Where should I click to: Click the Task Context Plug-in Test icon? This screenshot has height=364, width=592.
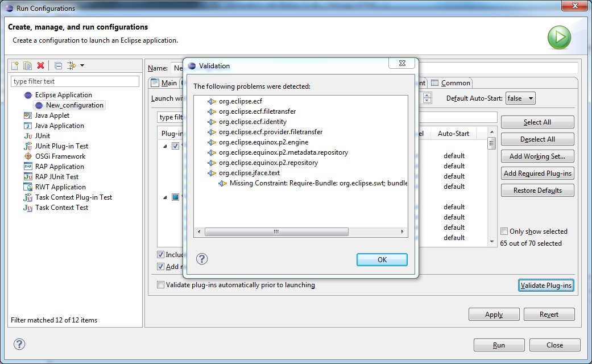pyautogui.click(x=28, y=197)
